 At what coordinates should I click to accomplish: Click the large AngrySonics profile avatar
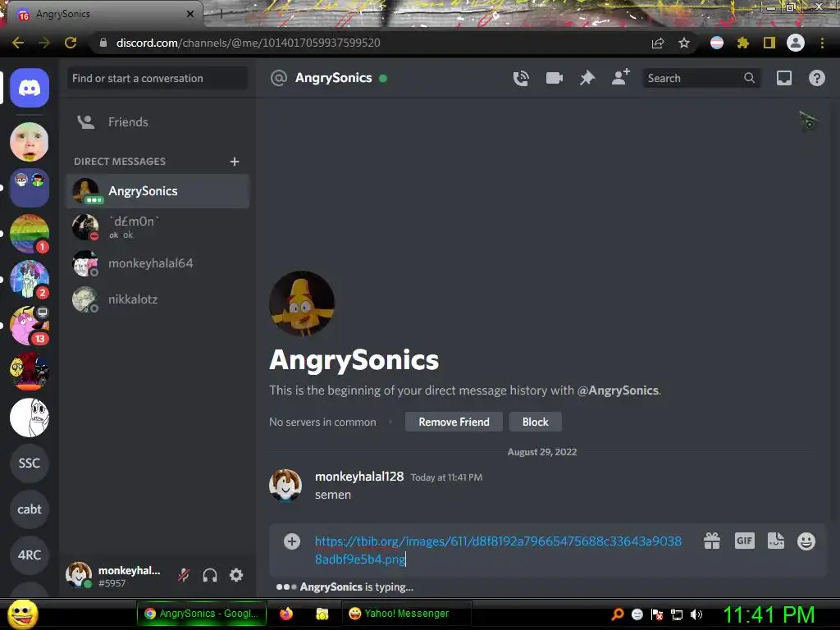302,304
